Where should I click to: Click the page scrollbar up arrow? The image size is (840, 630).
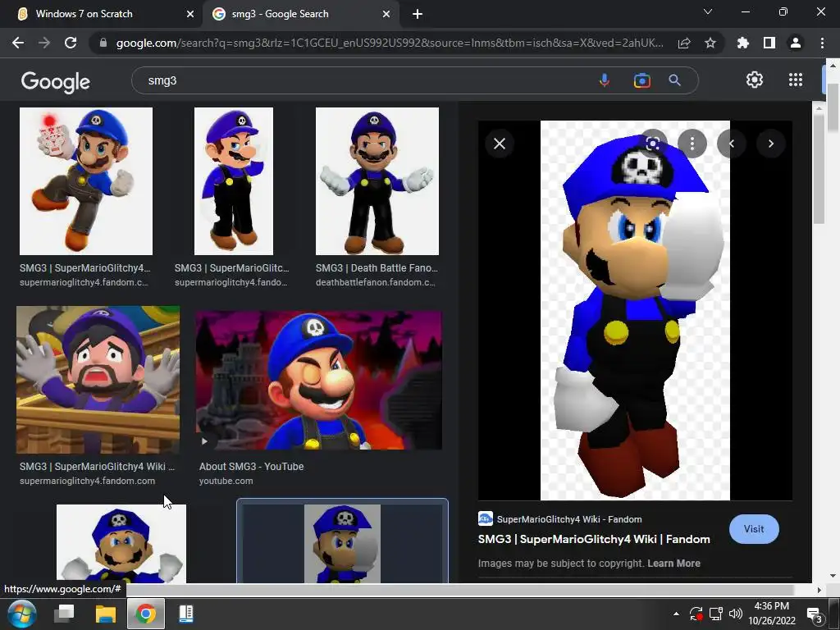coord(833,65)
